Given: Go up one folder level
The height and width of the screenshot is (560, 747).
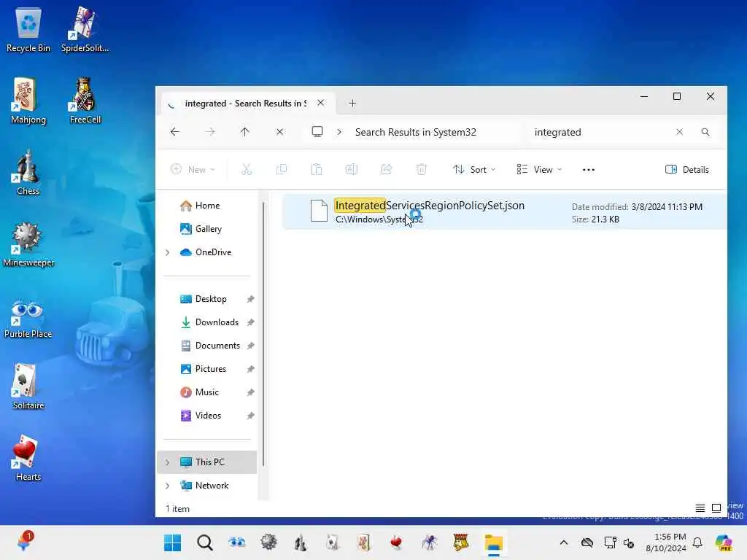Looking at the screenshot, I should (245, 132).
